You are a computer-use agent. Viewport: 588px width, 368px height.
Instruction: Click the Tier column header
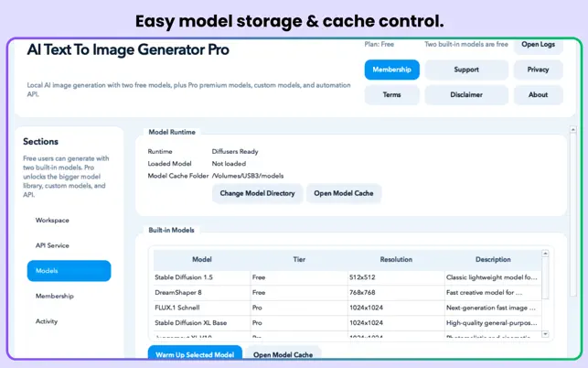(299, 259)
